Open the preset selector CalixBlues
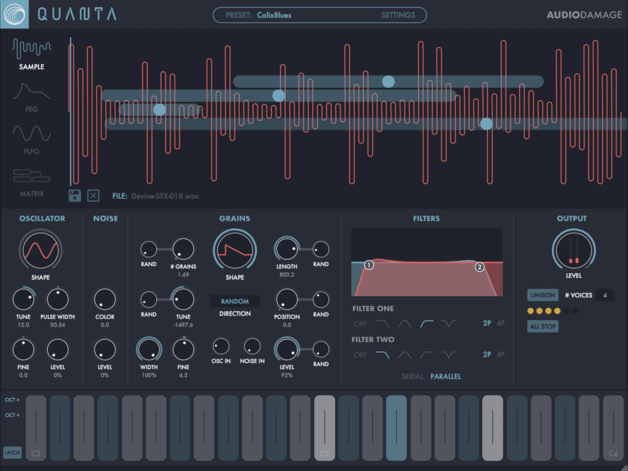The image size is (628, 471). click(274, 15)
